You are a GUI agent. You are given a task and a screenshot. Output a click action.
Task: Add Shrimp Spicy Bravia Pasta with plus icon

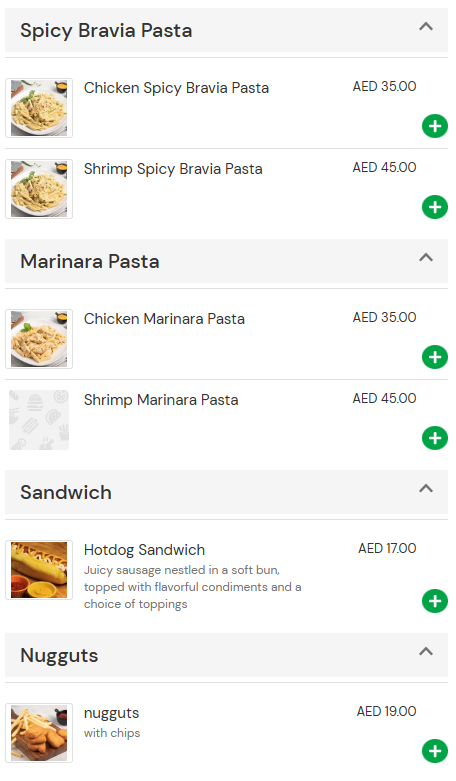[x=435, y=207]
